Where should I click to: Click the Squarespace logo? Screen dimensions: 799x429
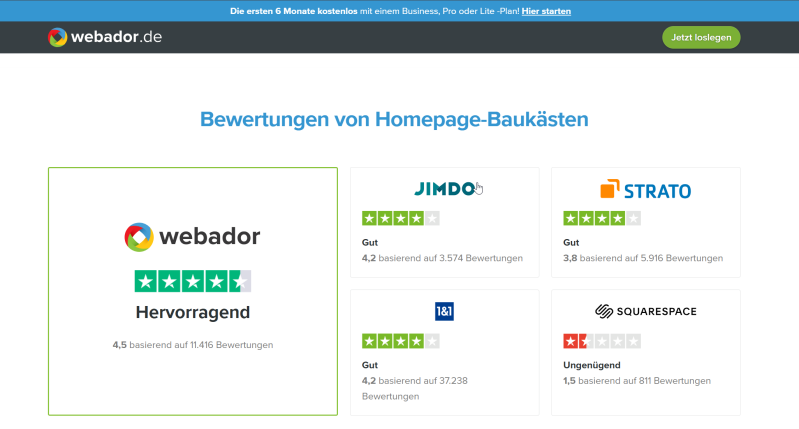pos(646,311)
